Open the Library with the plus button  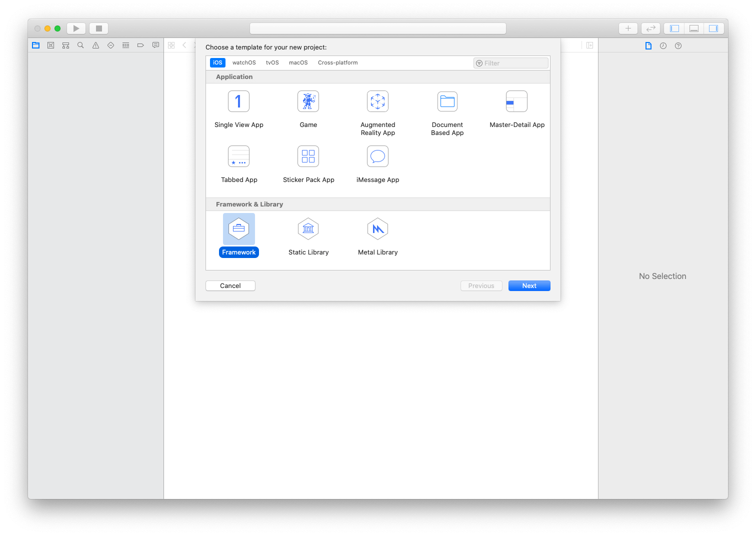click(x=628, y=28)
